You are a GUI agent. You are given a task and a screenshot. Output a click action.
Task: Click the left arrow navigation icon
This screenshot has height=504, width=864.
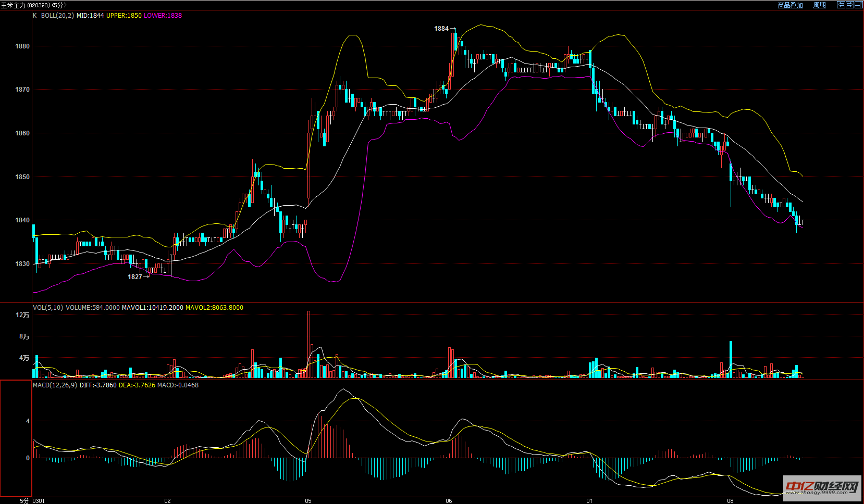841,5
